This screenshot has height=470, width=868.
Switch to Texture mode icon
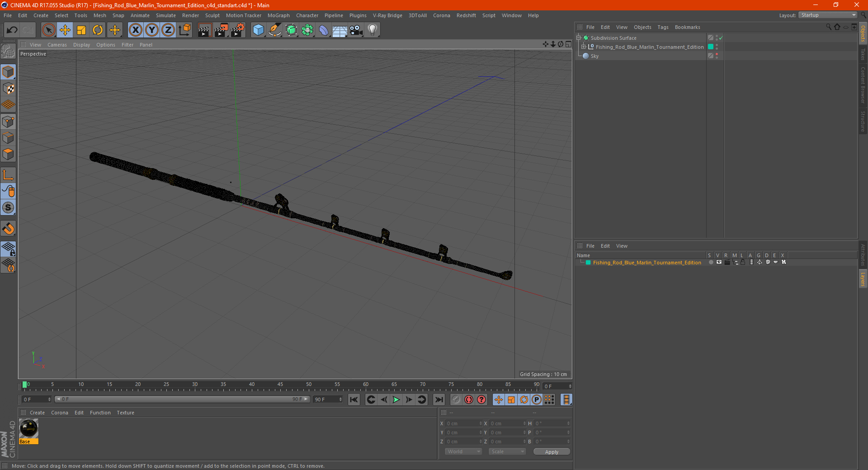[x=8, y=89]
